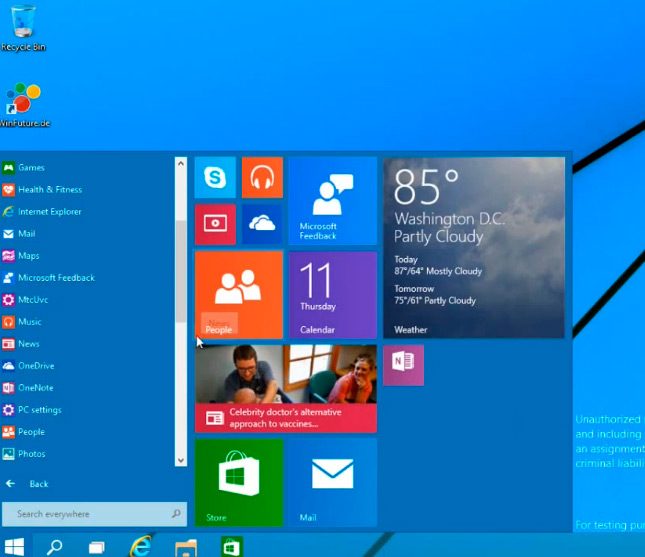Select Music in the app list
The height and width of the screenshot is (557, 645).
[87, 322]
